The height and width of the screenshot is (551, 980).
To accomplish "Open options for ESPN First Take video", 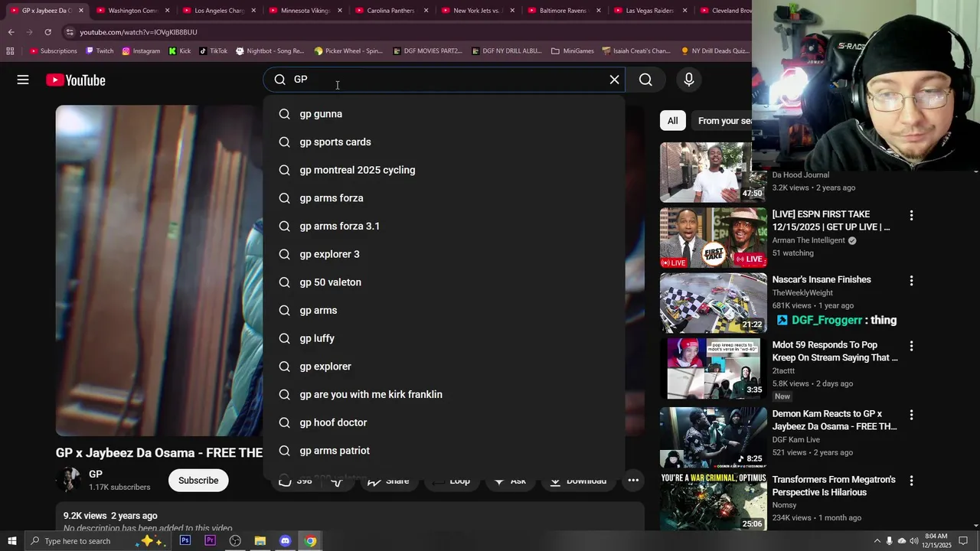I will [x=911, y=216].
